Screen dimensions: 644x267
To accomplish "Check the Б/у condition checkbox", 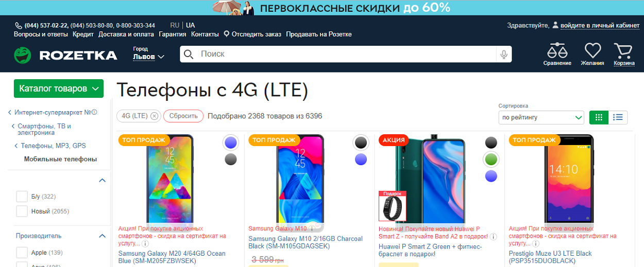I will [x=22, y=197].
